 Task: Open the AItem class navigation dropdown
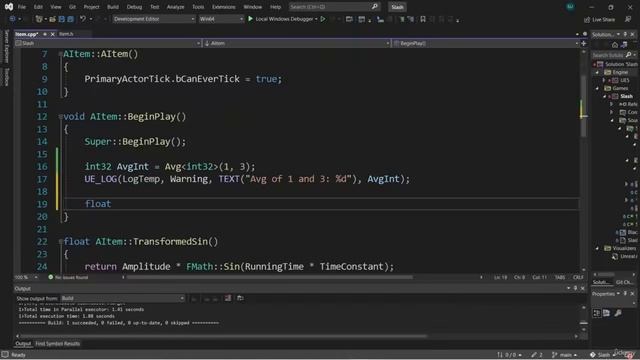click(297, 43)
